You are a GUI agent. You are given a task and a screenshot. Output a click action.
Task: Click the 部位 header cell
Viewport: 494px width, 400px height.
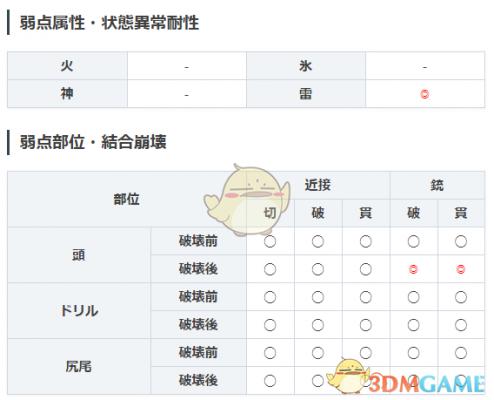click(x=127, y=199)
